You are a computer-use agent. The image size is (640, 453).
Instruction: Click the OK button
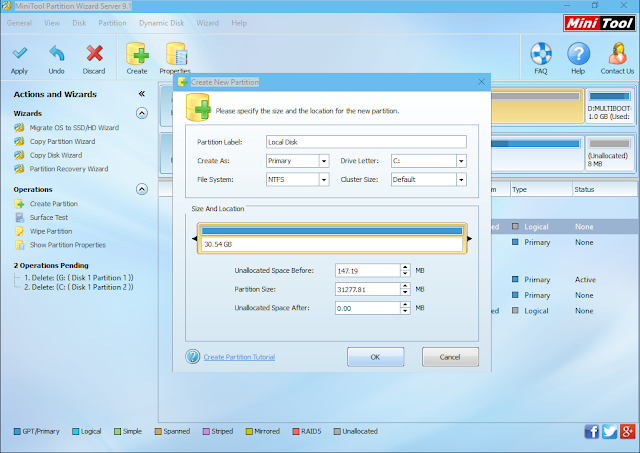pos(376,357)
